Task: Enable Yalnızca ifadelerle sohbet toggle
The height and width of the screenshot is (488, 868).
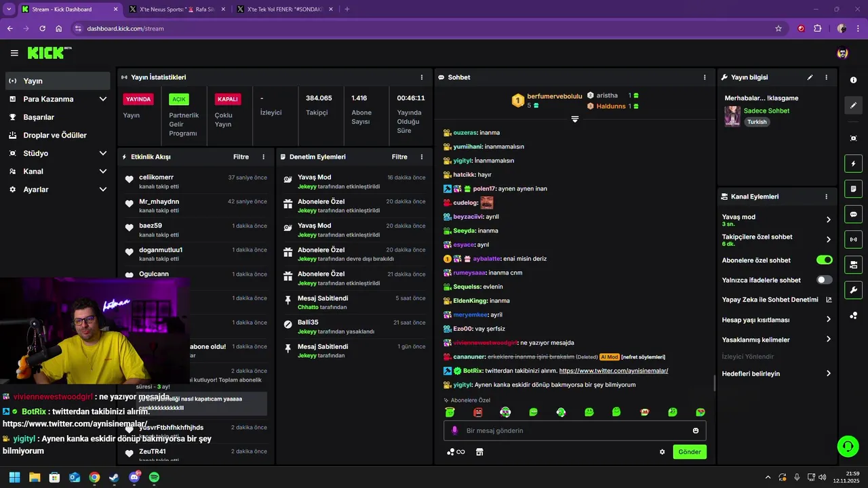Action: click(x=824, y=280)
